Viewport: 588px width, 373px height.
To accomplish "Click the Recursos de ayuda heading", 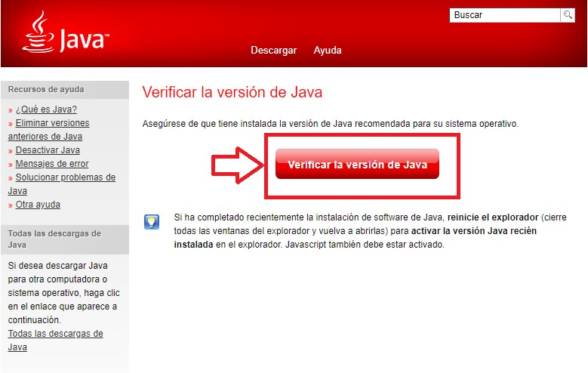I will point(46,89).
